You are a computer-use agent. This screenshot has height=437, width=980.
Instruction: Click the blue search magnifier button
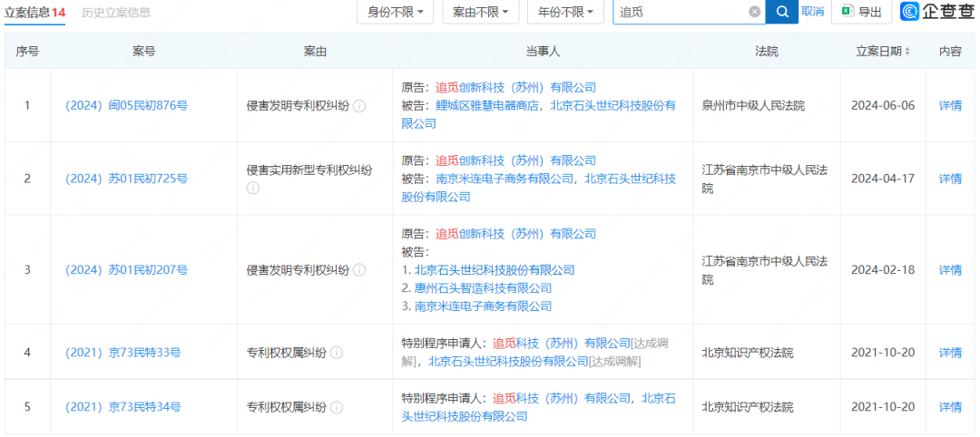click(781, 12)
